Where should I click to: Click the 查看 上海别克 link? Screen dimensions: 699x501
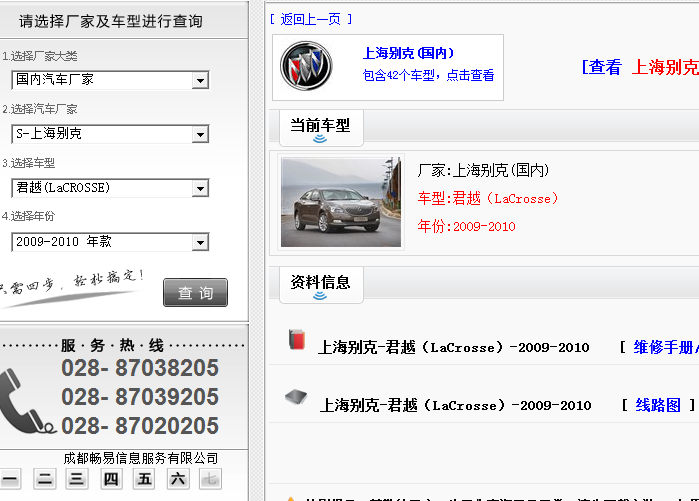tap(640, 67)
